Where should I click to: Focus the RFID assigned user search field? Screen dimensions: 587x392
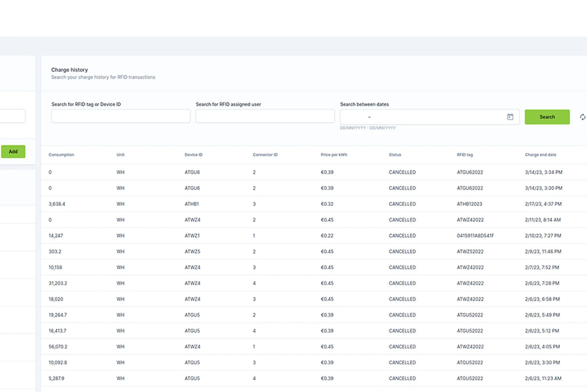pos(265,116)
